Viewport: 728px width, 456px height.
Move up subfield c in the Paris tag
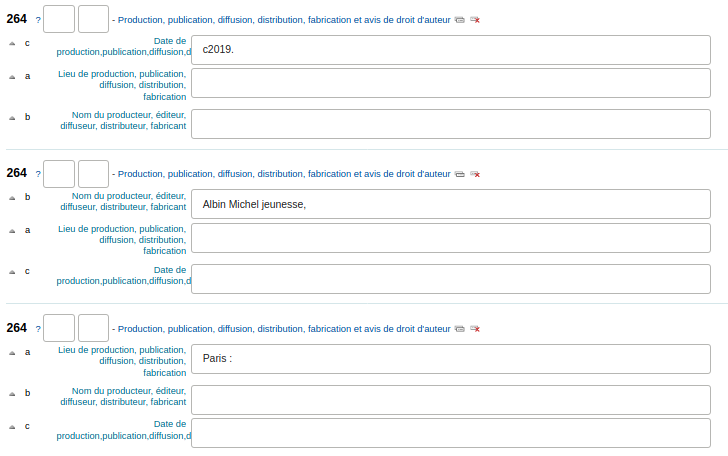[12, 427]
